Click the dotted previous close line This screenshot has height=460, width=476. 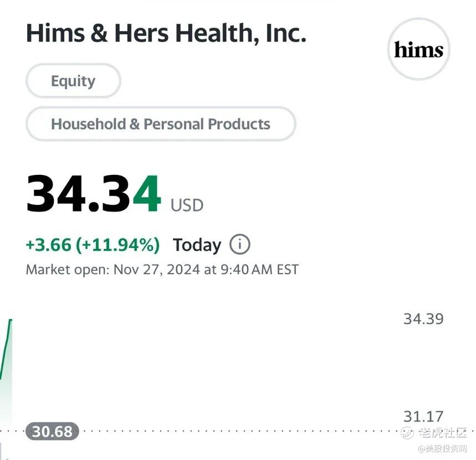coord(222,431)
